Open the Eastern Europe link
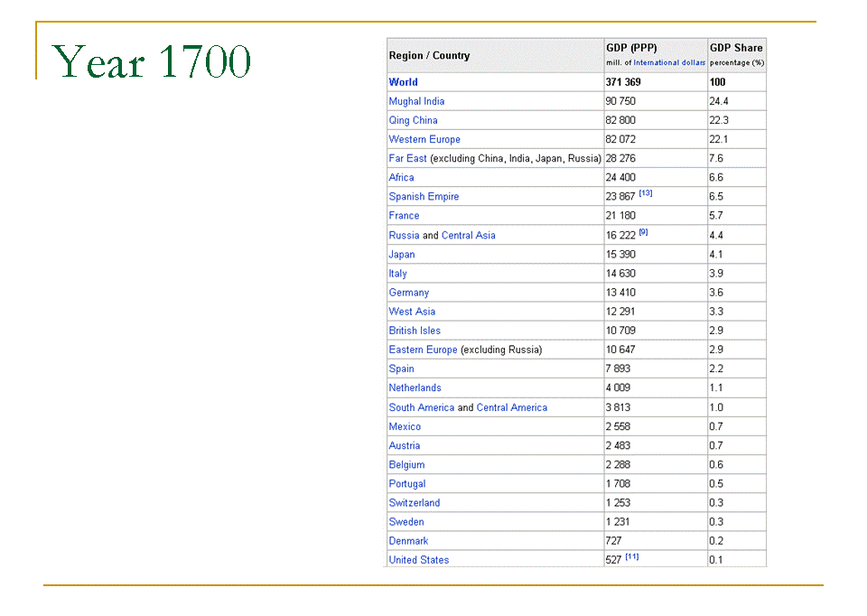This screenshot has width=867, height=616. tap(423, 350)
